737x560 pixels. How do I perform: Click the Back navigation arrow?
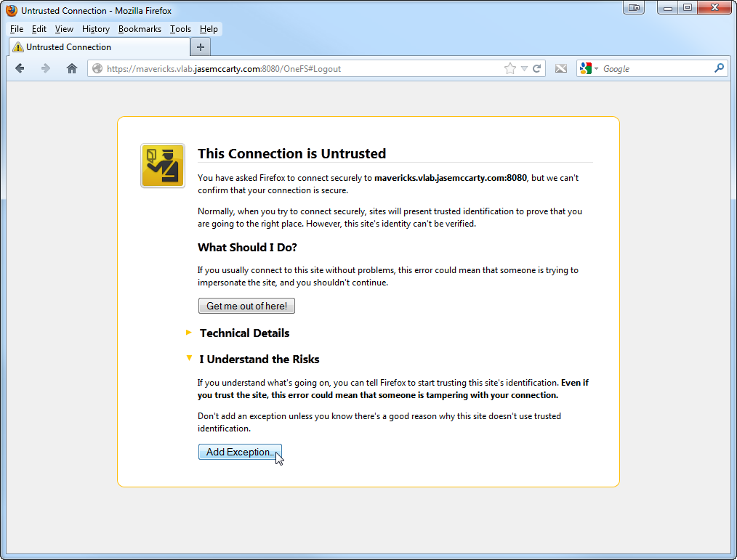[20, 68]
